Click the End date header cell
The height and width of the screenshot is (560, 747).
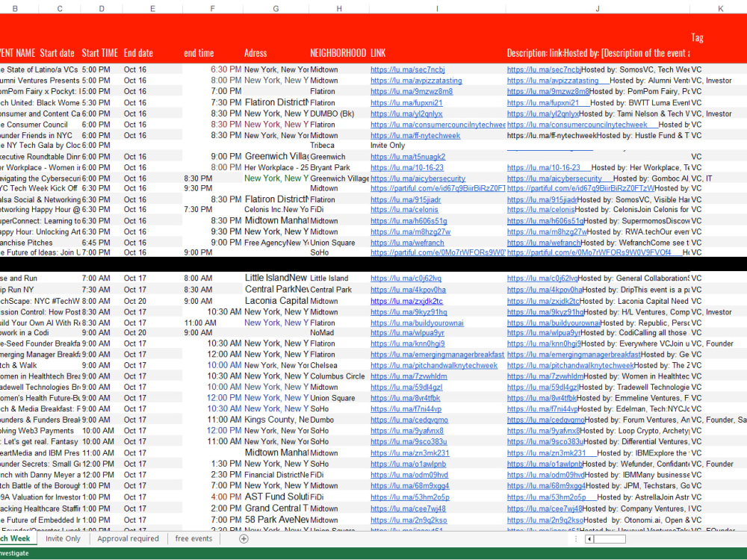pyautogui.click(x=138, y=53)
